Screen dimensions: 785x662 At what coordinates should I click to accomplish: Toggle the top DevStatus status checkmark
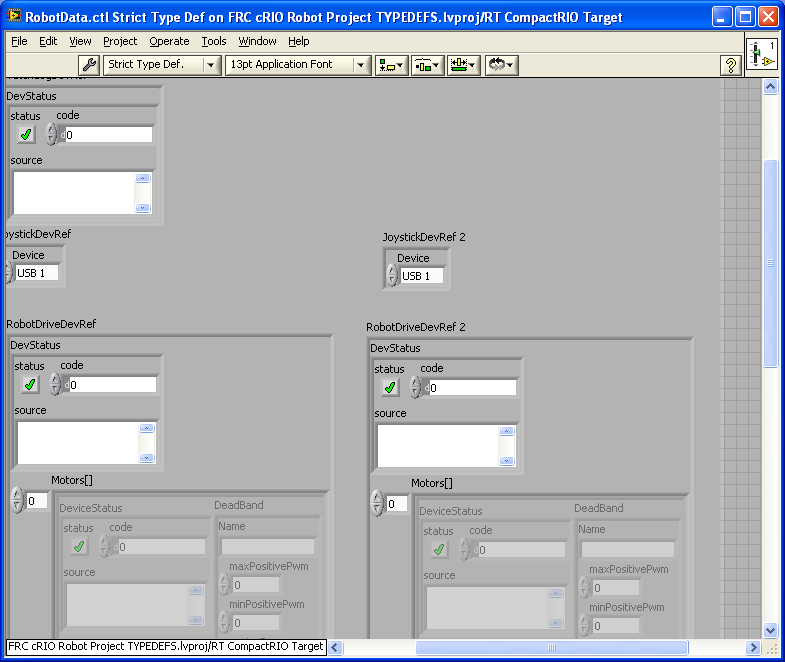[26, 134]
